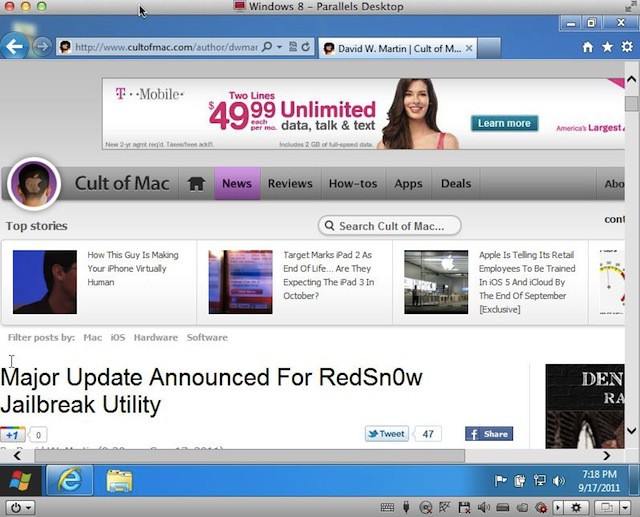Open the Internet Explorer home icon
Viewport: 640px width, 517px height.
coord(588,47)
